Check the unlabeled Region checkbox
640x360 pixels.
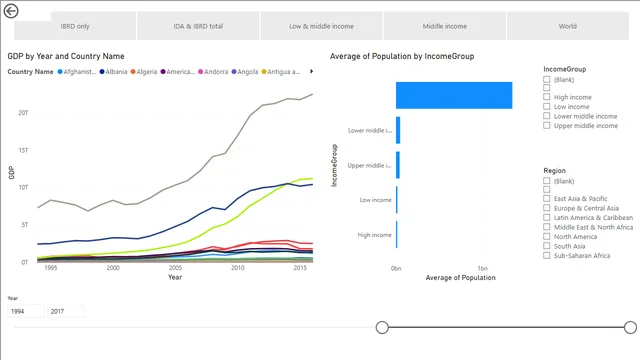click(547, 189)
